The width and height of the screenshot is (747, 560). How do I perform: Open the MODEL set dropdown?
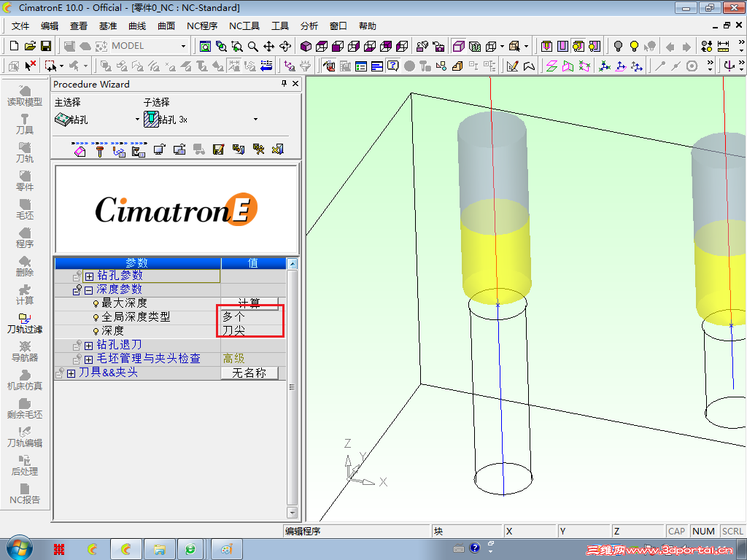coord(183,46)
